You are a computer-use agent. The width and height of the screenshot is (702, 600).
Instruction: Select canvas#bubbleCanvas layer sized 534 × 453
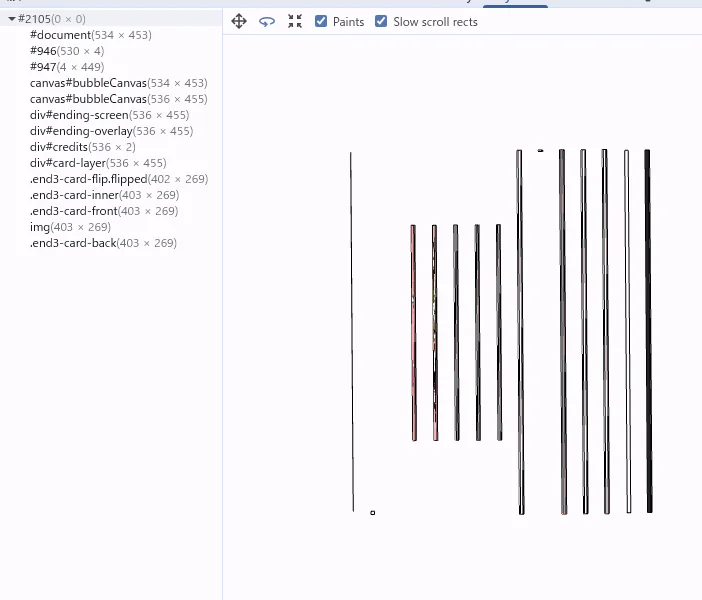(88, 83)
